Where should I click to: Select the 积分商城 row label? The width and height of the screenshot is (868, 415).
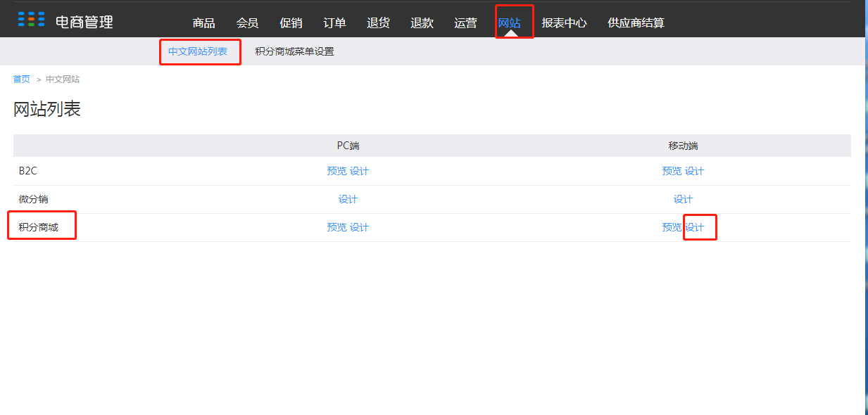(x=39, y=227)
